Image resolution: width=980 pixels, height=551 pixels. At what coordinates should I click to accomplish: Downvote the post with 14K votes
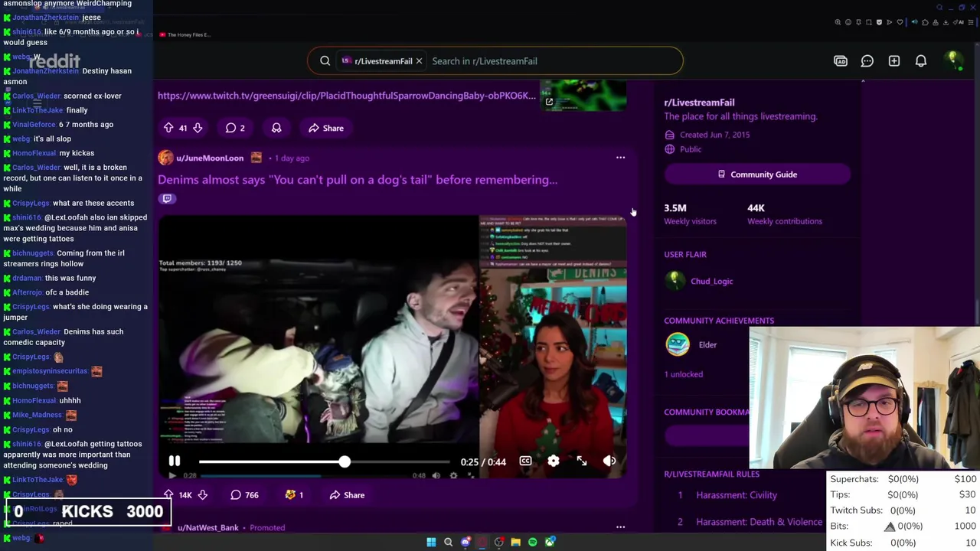point(202,495)
